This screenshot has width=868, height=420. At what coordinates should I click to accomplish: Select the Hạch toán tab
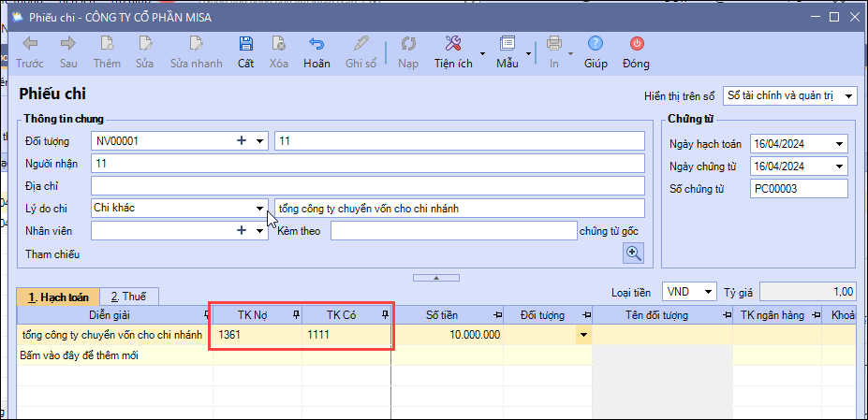coord(57,296)
